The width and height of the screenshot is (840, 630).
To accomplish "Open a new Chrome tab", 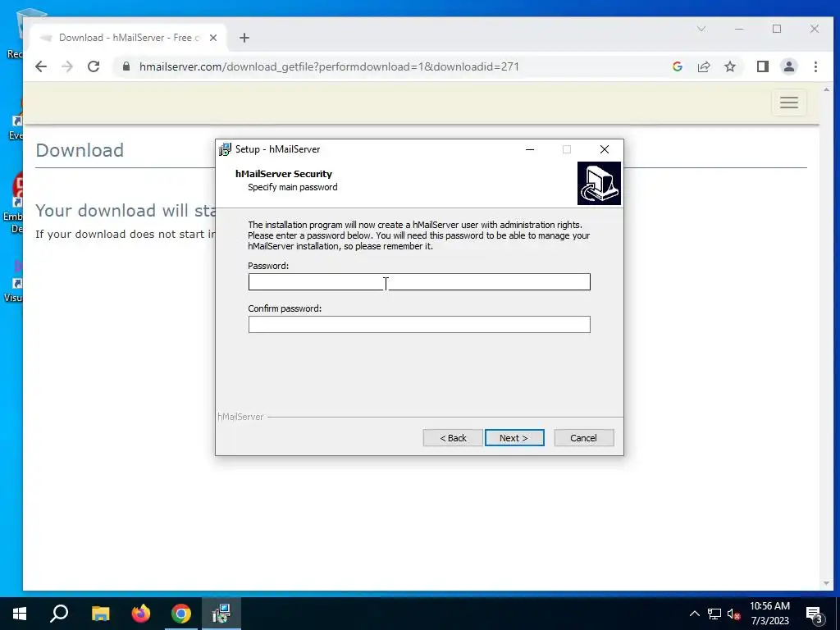I will click(244, 38).
